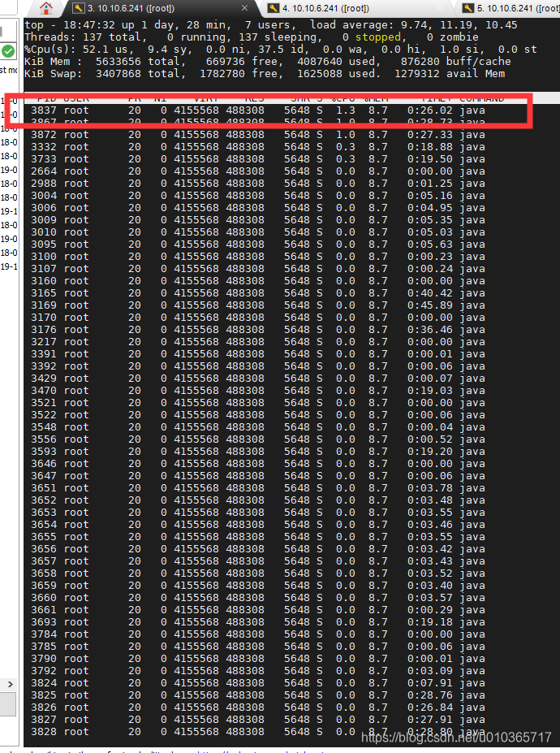Click PID 3391 in the thread list
This screenshot has height=753, width=560.
coord(44,354)
